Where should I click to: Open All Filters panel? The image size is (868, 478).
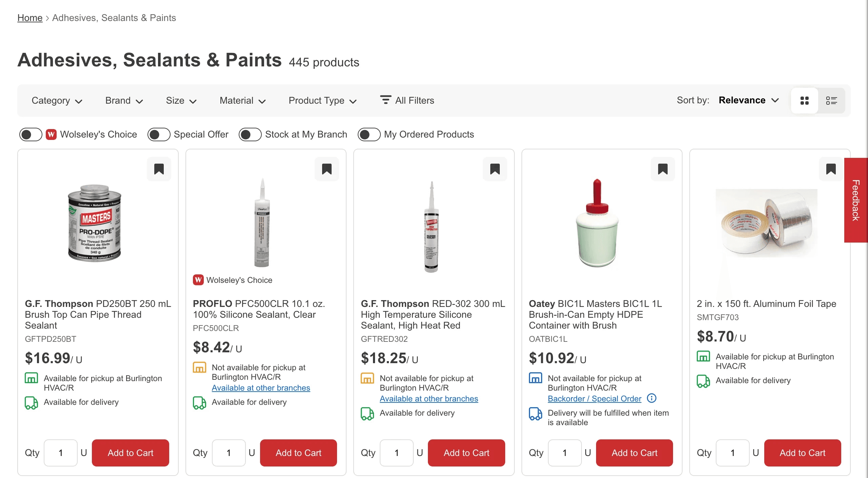[407, 100]
